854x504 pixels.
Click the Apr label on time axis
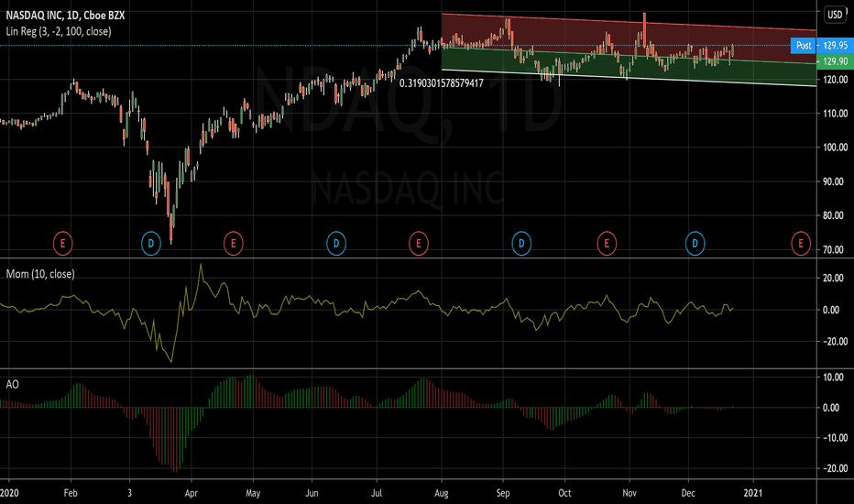coord(192,493)
